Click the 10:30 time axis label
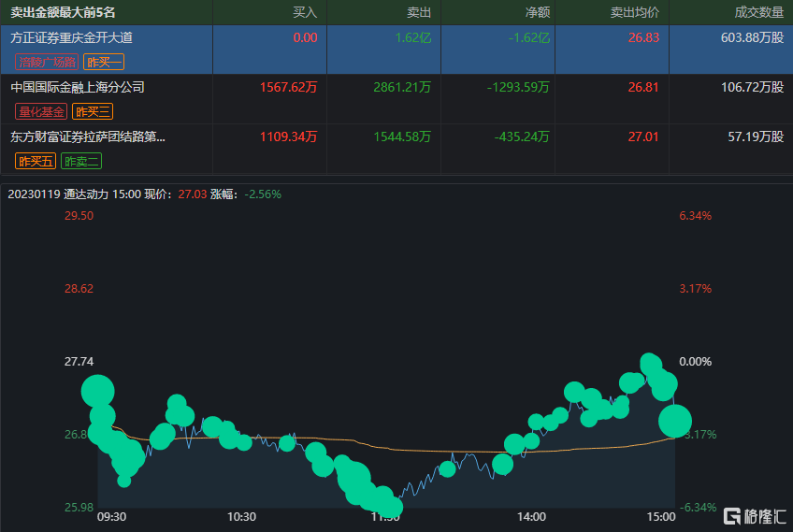Image resolution: width=793 pixels, height=532 pixels. tap(242, 517)
